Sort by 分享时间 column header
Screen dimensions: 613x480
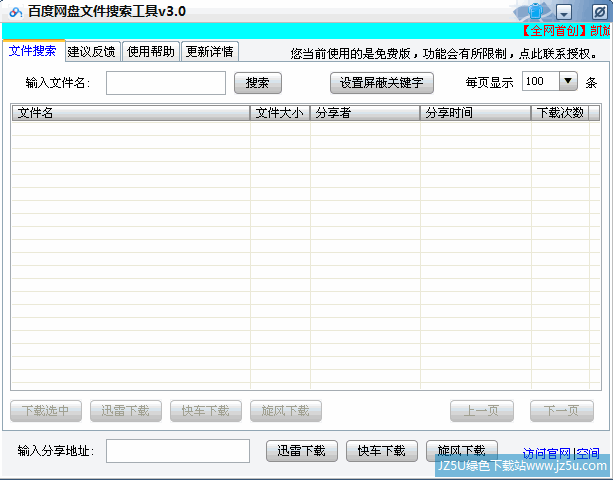(475, 113)
